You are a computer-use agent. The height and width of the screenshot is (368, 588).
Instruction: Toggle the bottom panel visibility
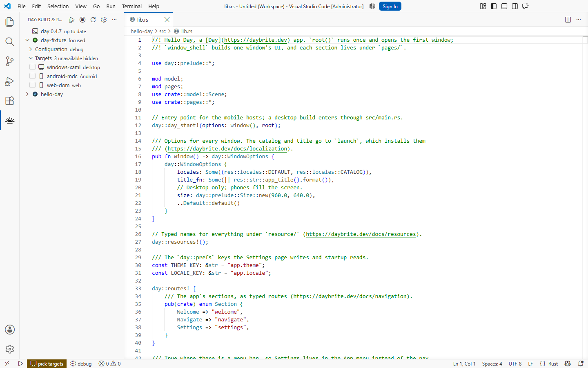[x=504, y=6]
